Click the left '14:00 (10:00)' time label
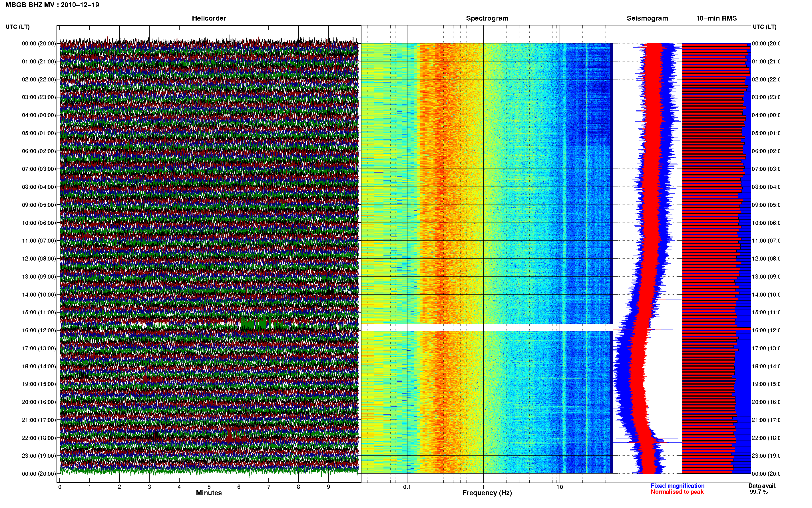The width and height of the screenshot is (812, 508). [39, 295]
